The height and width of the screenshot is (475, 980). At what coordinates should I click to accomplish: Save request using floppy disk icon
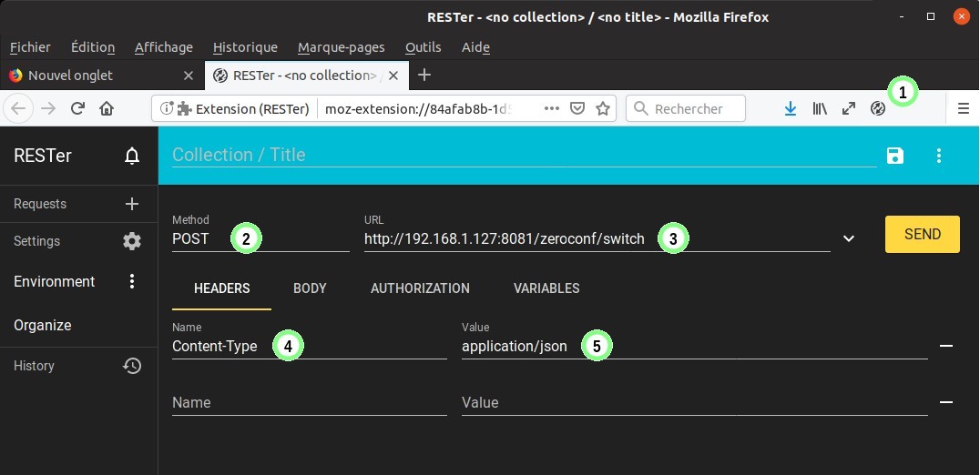pos(894,156)
